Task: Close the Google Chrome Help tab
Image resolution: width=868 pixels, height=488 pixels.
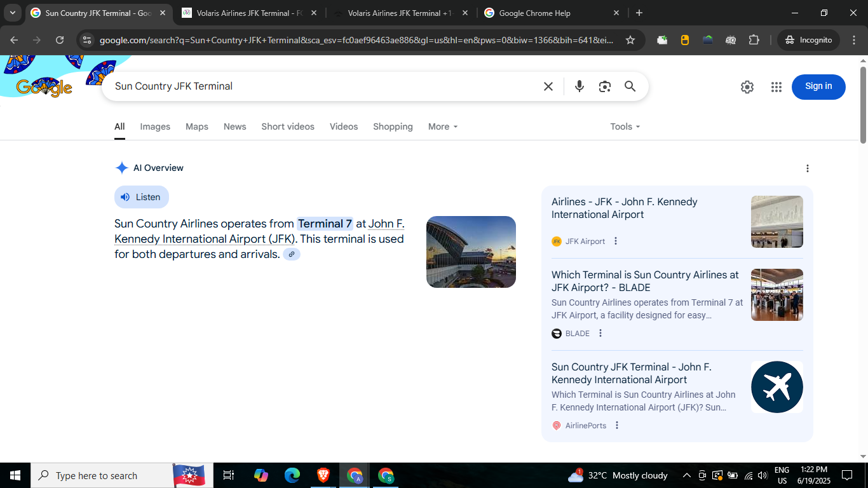Action: (x=616, y=13)
